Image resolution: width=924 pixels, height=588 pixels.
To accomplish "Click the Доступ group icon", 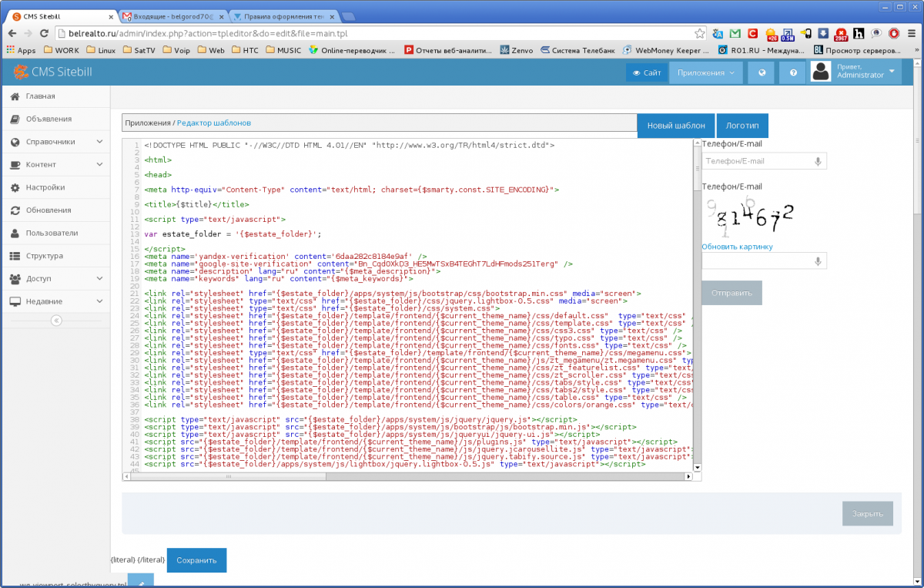I will pos(15,278).
